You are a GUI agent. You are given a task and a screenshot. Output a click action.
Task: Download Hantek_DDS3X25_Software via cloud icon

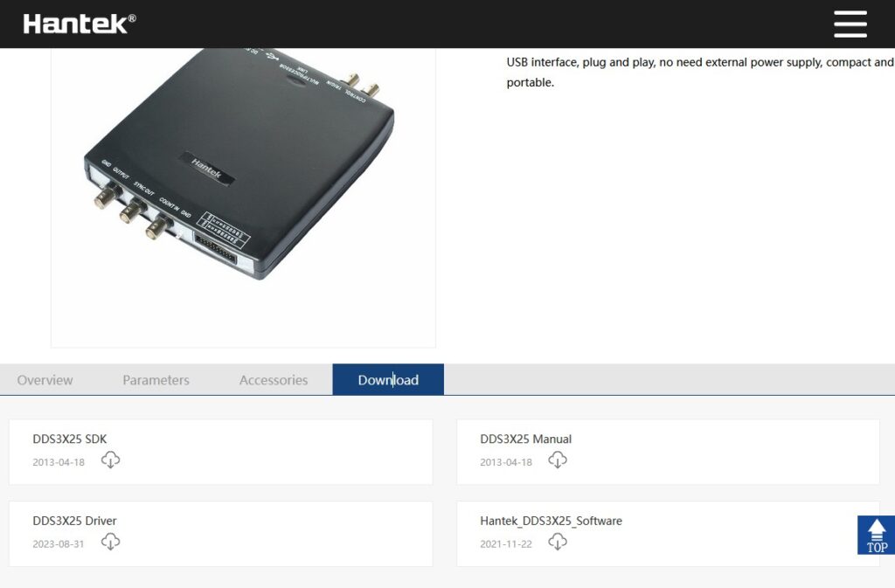(x=558, y=543)
